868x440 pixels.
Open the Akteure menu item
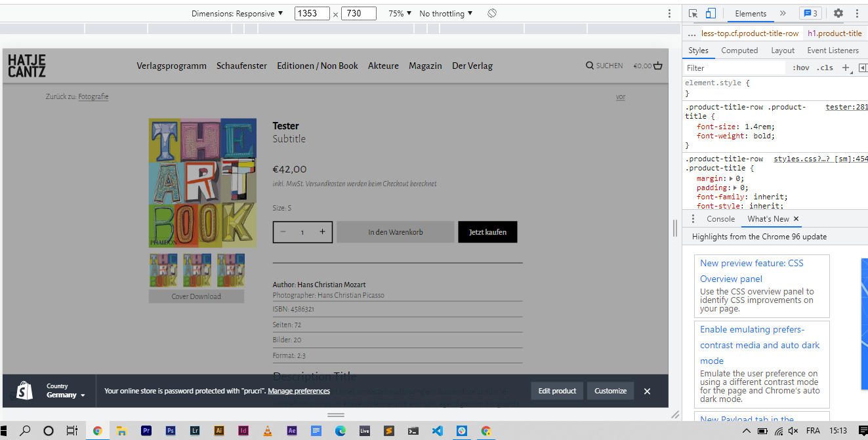383,66
